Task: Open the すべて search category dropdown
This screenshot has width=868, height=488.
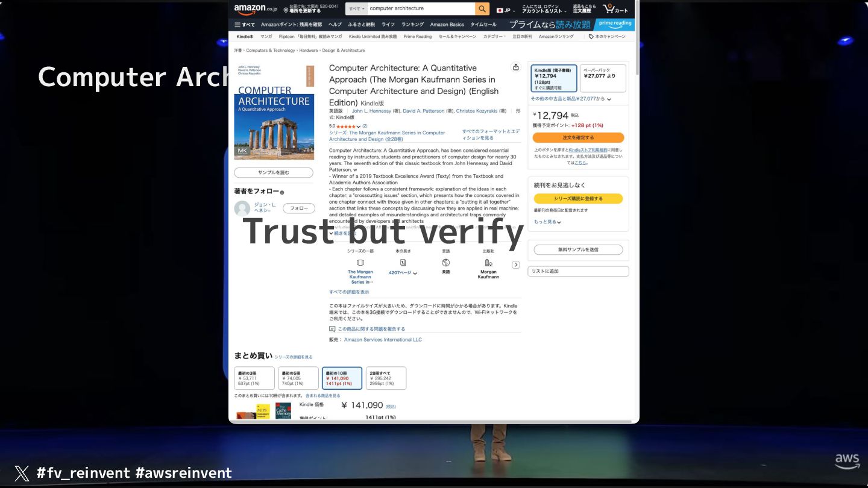Action: (x=356, y=9)
